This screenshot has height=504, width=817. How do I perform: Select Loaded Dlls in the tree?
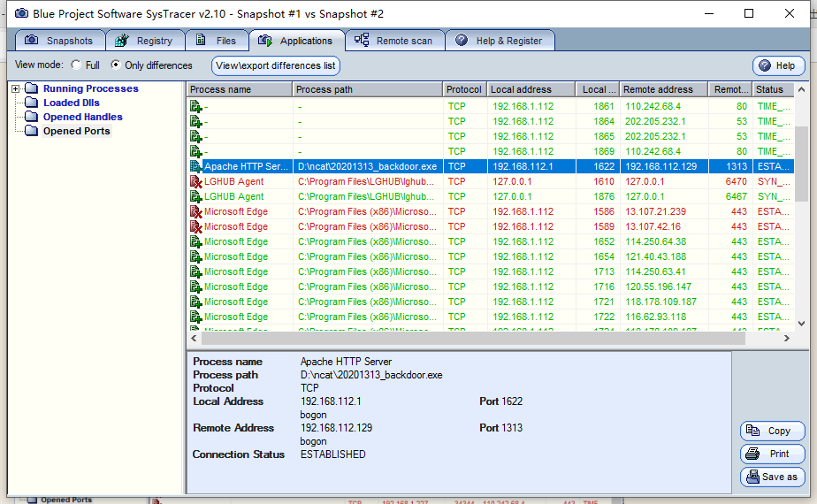point(72,103)
